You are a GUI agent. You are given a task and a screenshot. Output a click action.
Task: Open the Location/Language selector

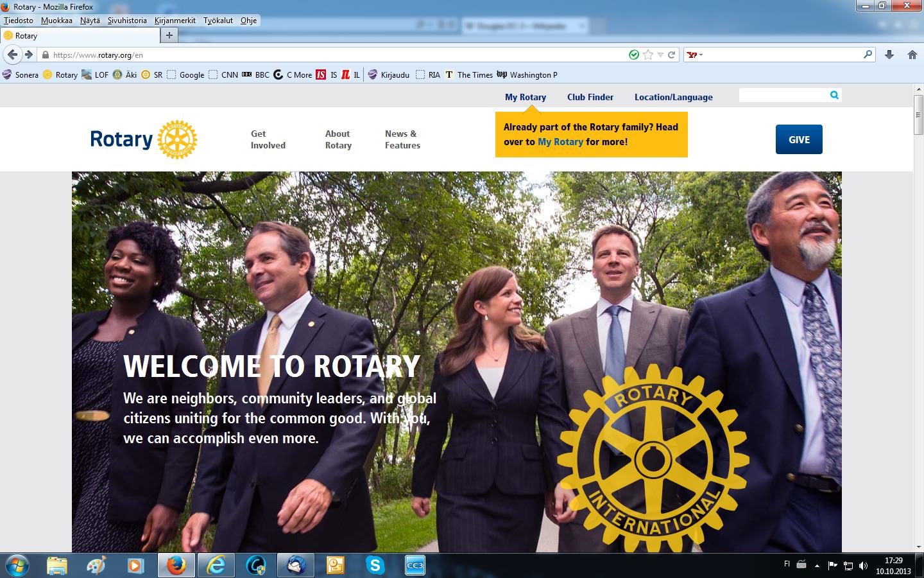pos(673,97)
